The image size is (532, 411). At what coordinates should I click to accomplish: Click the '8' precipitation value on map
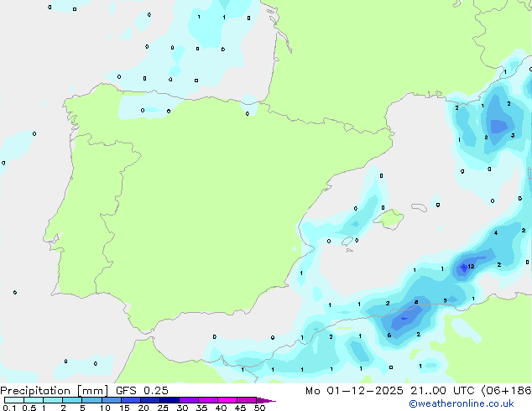[416, 302]
